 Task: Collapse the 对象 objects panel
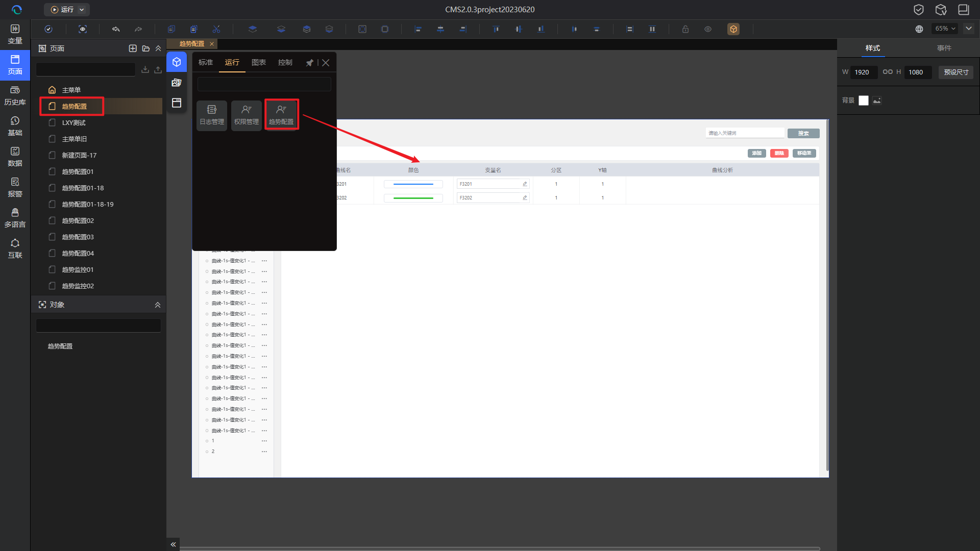(158, 305)
